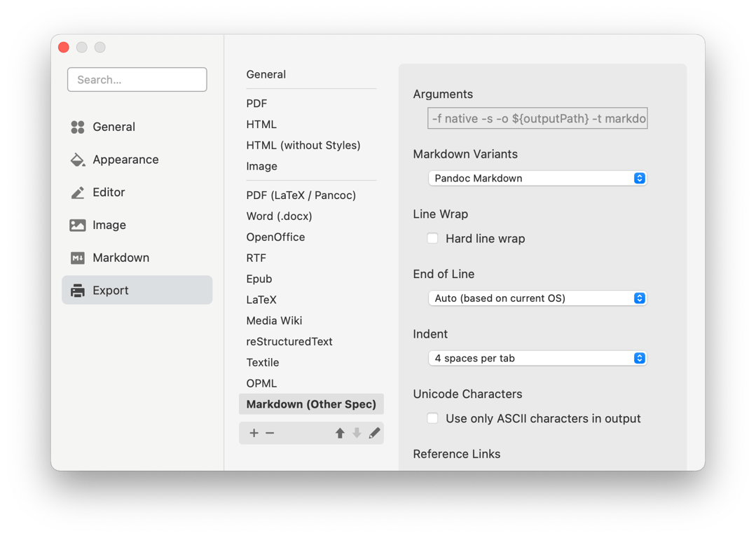Expand the End of Line dropdown
The image size is (756, 538).
[537, 298]
